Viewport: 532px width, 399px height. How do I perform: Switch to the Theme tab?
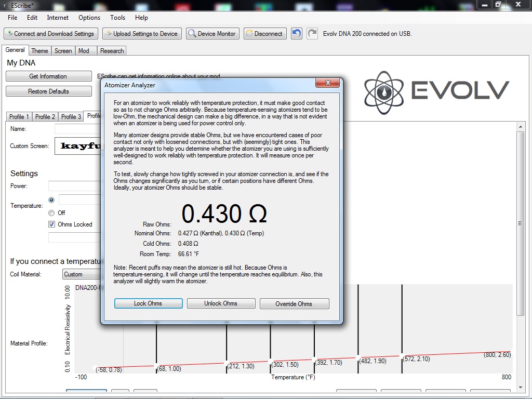[x=39, y=51]
